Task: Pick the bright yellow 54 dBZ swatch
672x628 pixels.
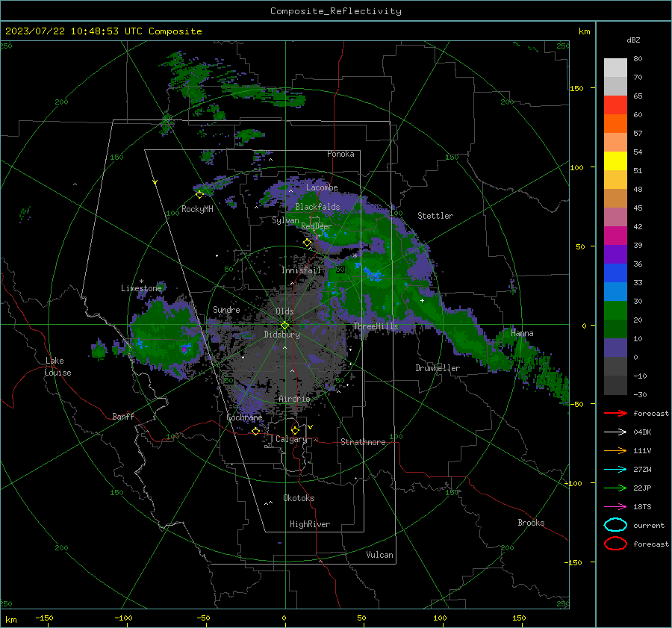Action: point(615,161)
